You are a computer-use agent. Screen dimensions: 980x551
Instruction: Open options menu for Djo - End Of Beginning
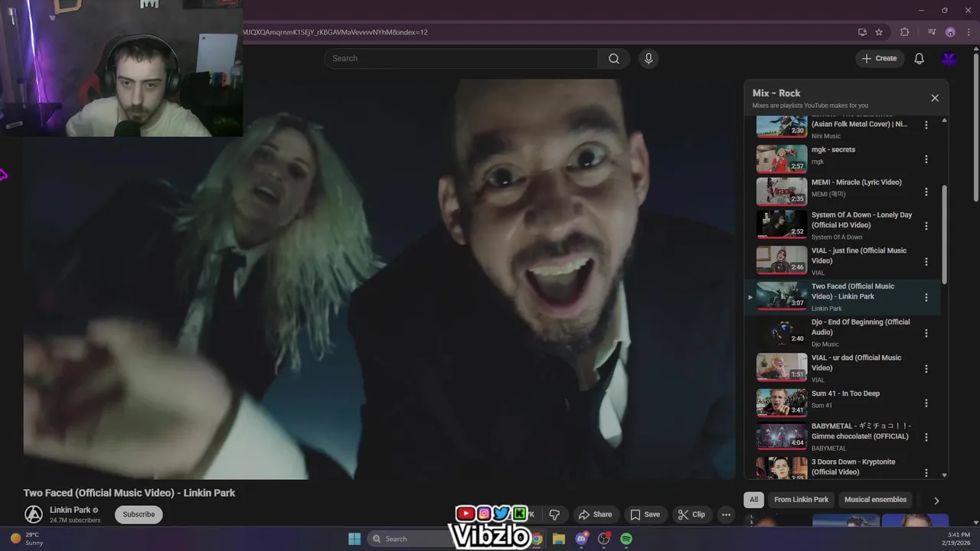[x=926, y=333]
